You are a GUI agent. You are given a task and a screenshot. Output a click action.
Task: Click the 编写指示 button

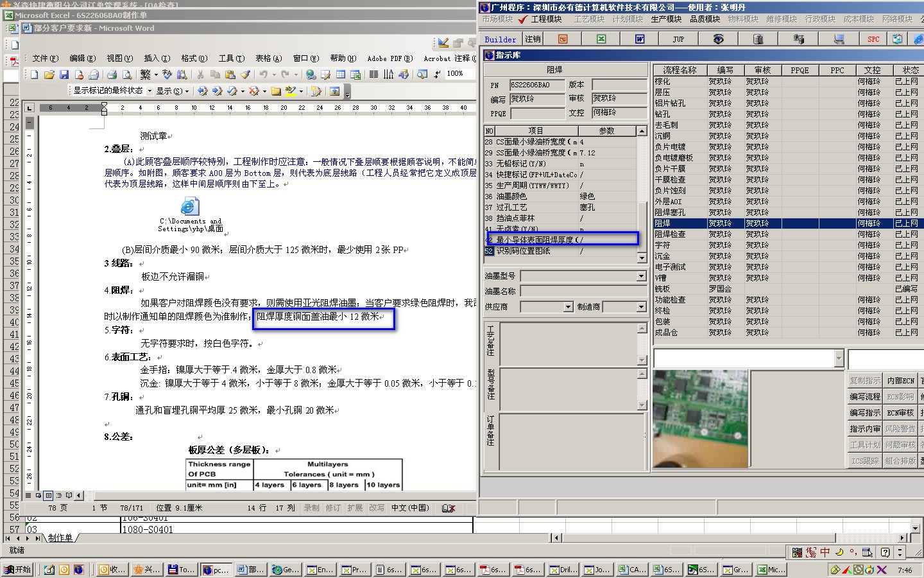coord(865,413)
